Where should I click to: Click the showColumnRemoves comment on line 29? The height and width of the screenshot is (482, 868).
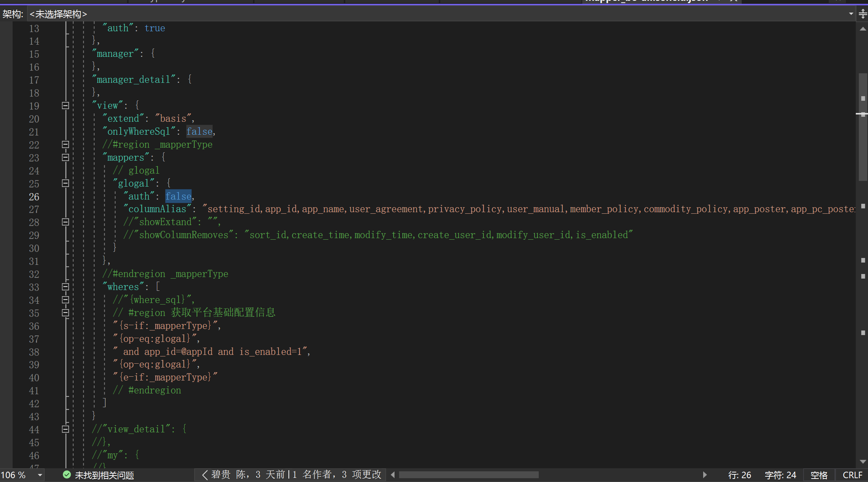(378, 235)
